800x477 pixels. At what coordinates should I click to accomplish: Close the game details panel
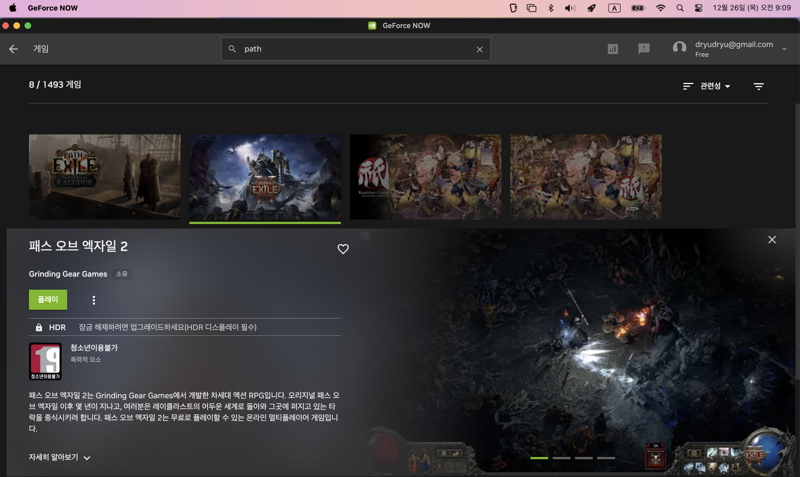(x=772, y=240)
